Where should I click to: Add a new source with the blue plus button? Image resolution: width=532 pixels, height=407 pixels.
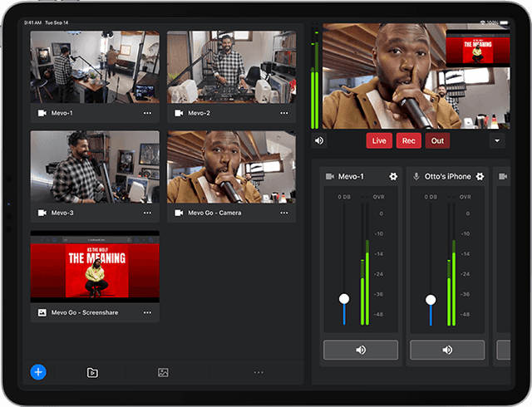click(38, 372)
